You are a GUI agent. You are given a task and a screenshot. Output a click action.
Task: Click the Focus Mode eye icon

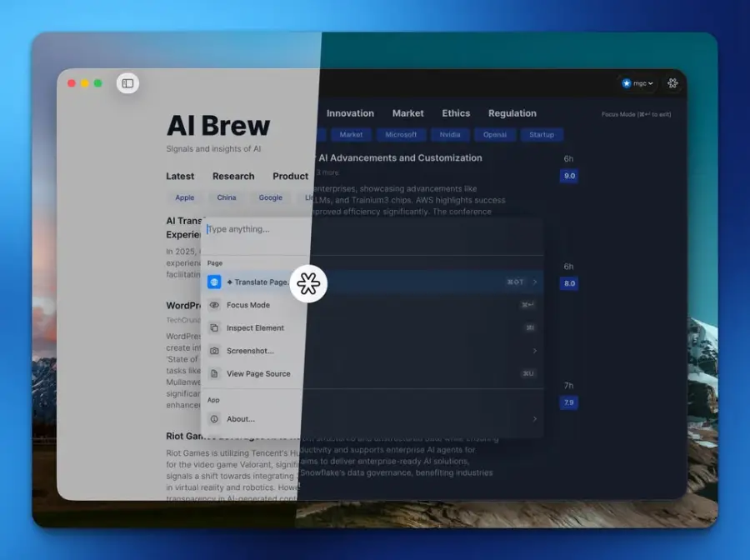click(214, 305)
